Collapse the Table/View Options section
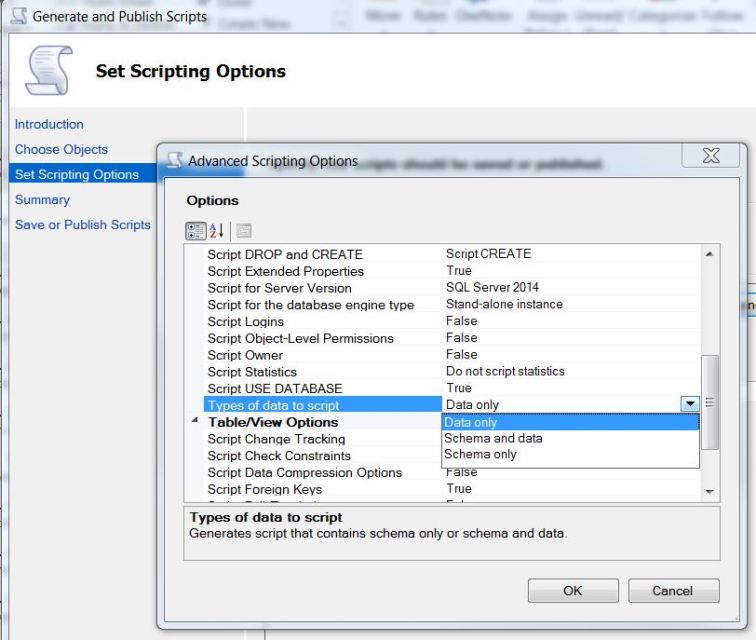 coord(195,421)
